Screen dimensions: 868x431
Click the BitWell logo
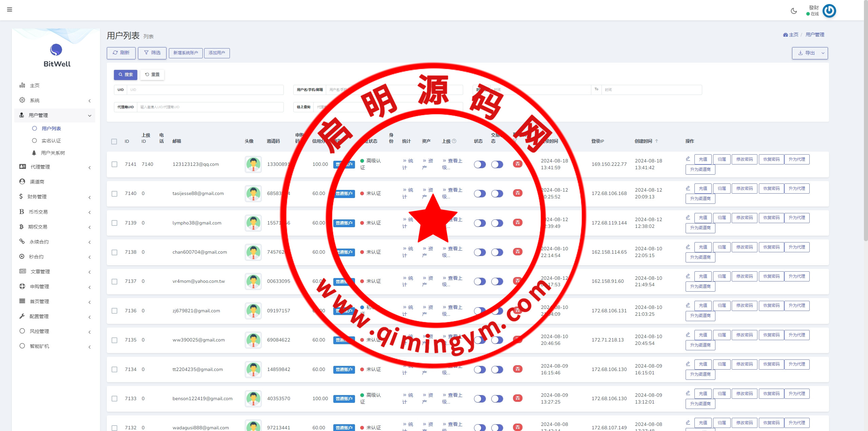pos(56,50)
